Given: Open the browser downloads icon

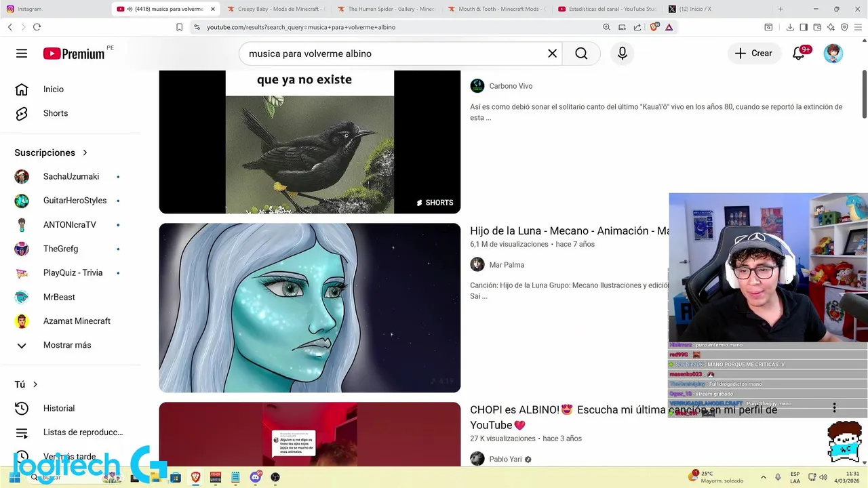Looking at the screenshot, I should click(790, 27).
